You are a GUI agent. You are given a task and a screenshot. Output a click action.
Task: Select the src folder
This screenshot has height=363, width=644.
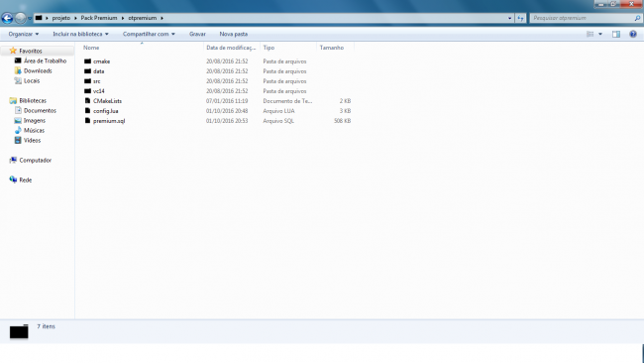(x=96, y=81)
